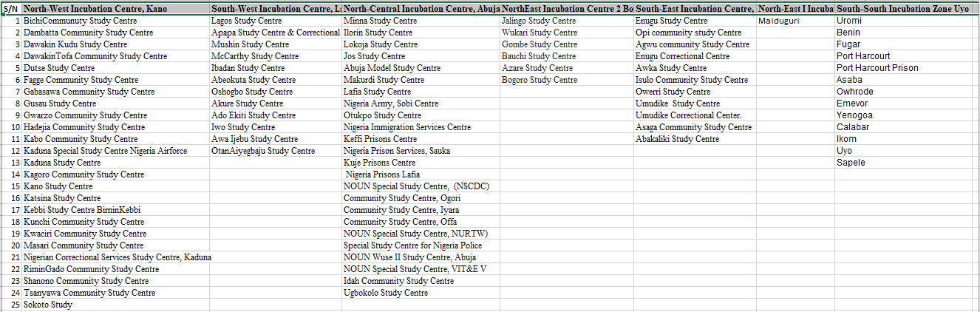Click the 'Oshogbo Study Centre' cell

coord(276,92)
